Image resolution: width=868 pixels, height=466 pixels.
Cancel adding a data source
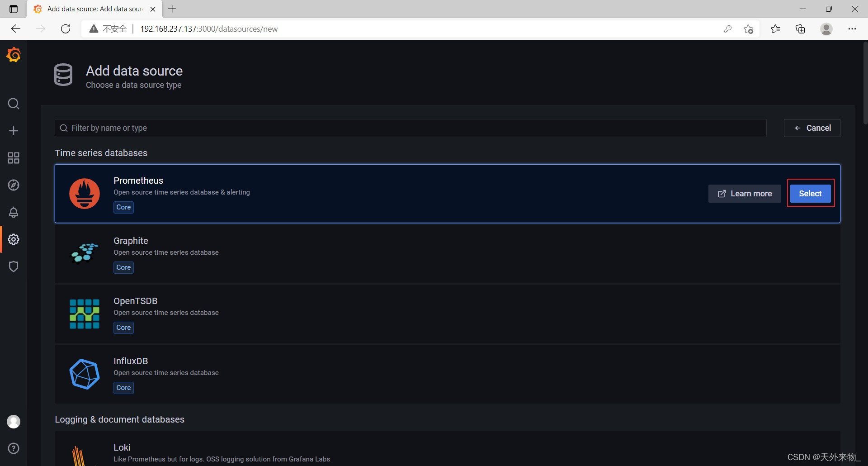[812, 128]
